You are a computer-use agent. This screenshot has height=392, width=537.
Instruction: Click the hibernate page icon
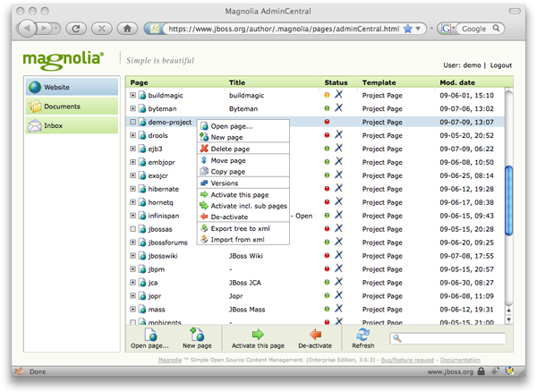click(142, 189)
